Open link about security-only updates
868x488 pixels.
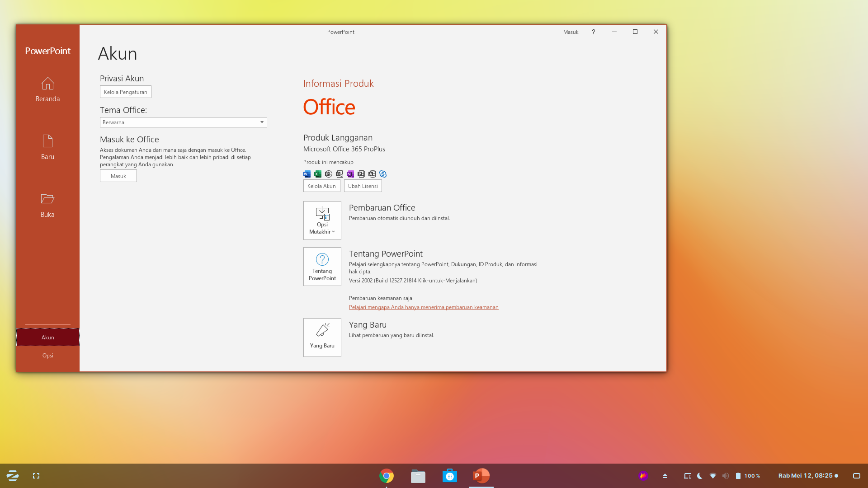pyautogui.click(x=423, y=307)
